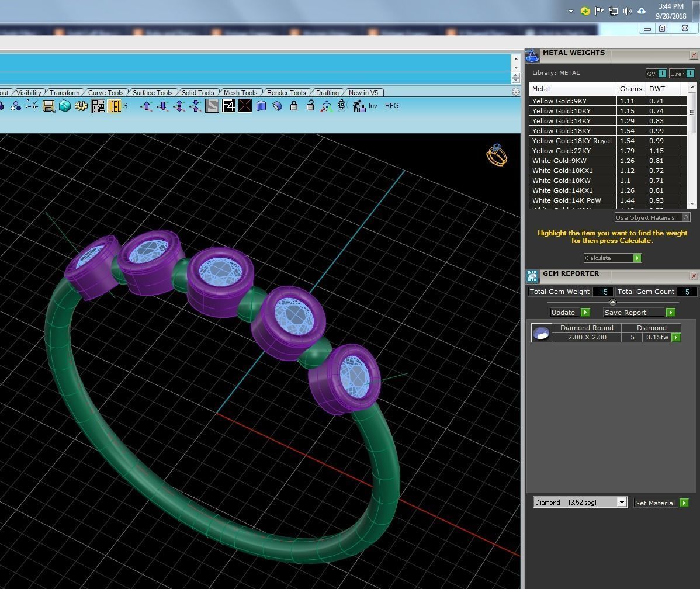Click the purple up-arrow move icon

click(x=147, y=106)
